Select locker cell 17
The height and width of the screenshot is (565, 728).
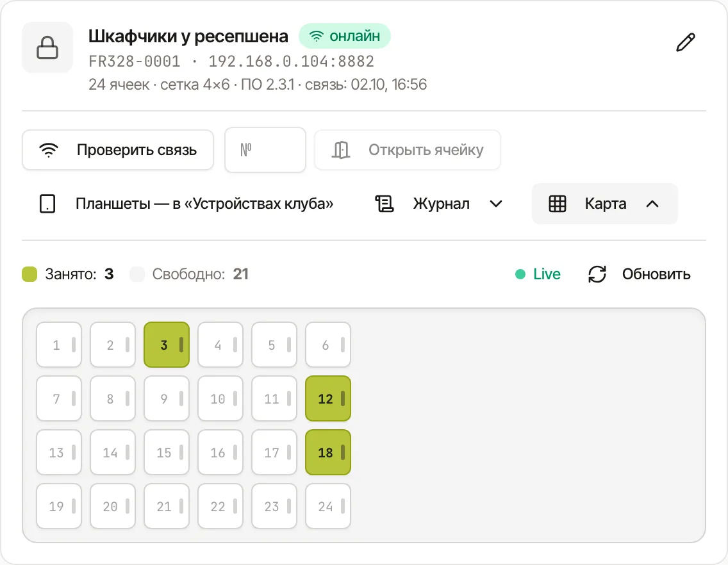[274, 453]
